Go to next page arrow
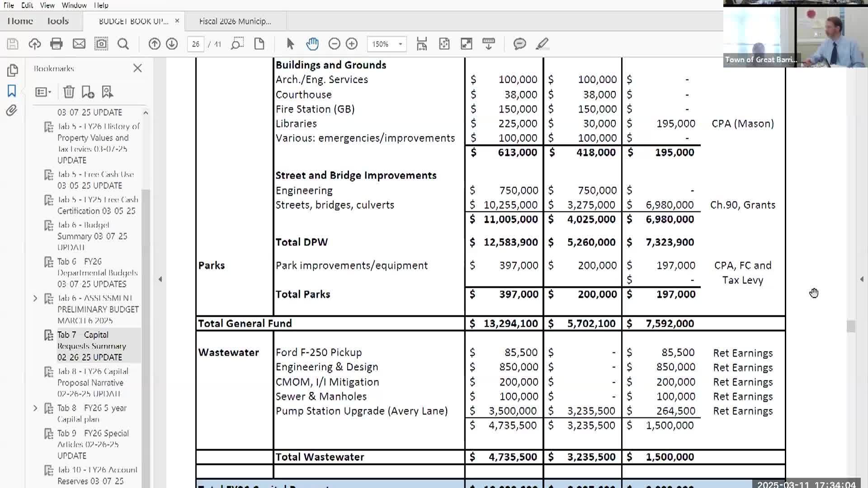Image resolution: width=868 pixels, height=488 pixels. click(172, 44)
